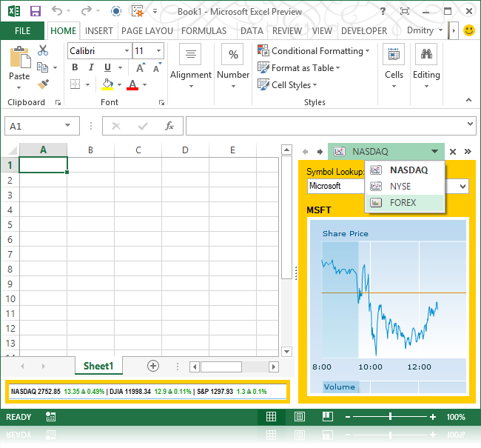The height and width of the screenshot is (448, 481).
Task: Open the FILE tab
Action: (22, 30)
